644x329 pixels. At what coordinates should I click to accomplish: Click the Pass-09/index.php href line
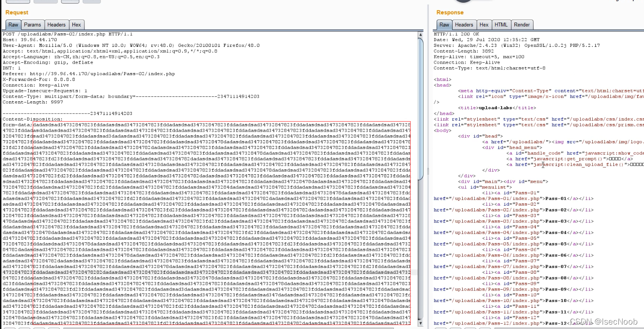click(x=513, y=289)
